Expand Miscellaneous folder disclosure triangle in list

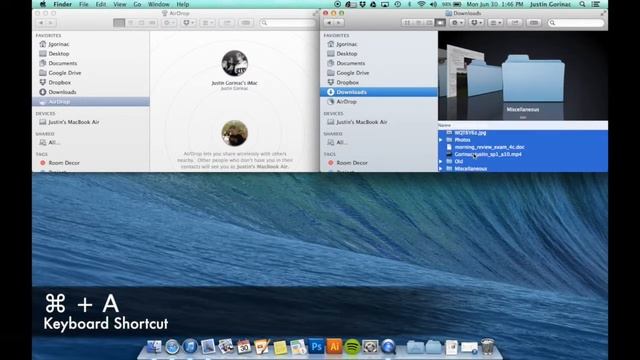pyautogui.click(x=441, y=169)
